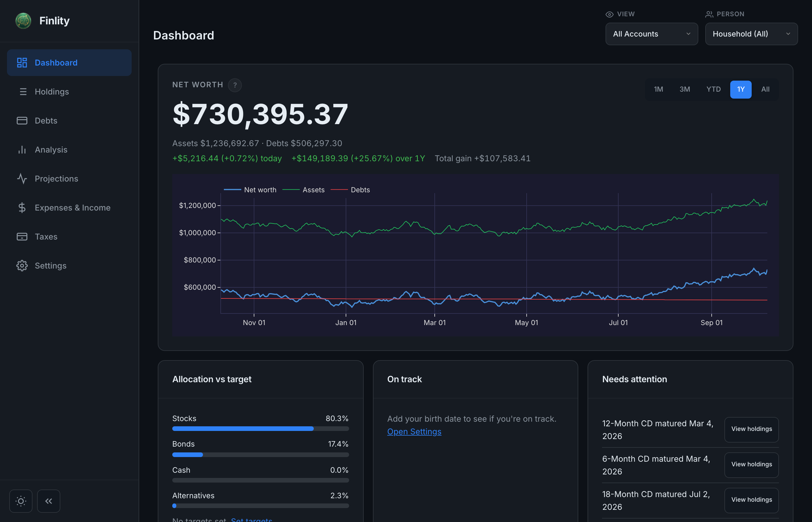Click the Stocks allocation progress bar

tap(260, 429)
